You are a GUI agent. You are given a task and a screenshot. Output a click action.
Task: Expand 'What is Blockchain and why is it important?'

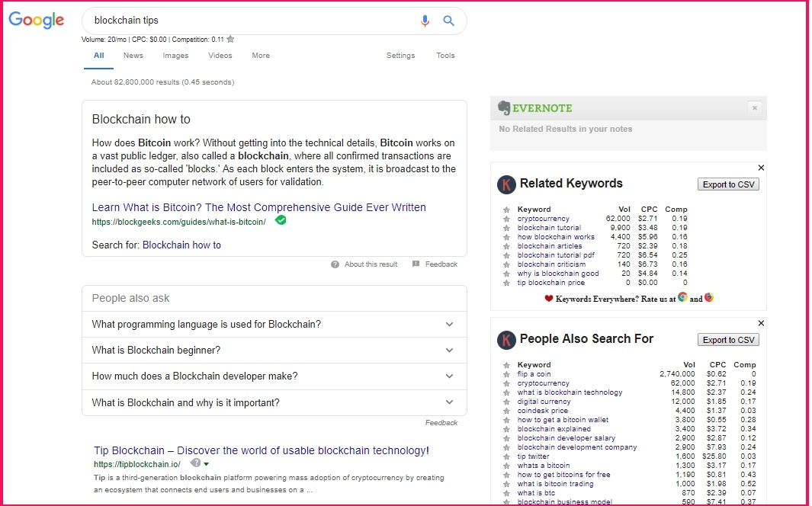pyautogui.click(x=274, y=402)
